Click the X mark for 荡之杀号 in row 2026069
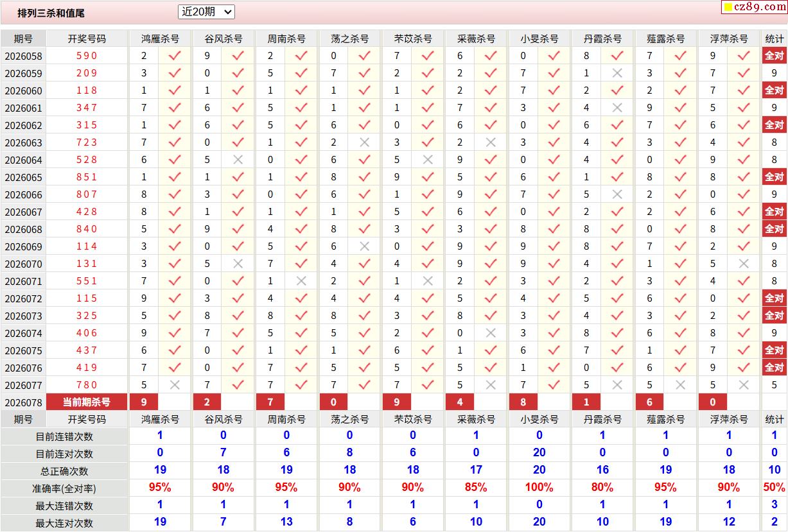Image resolution: width=788 pixels, height=532 pixels. (x=364, y=246)
